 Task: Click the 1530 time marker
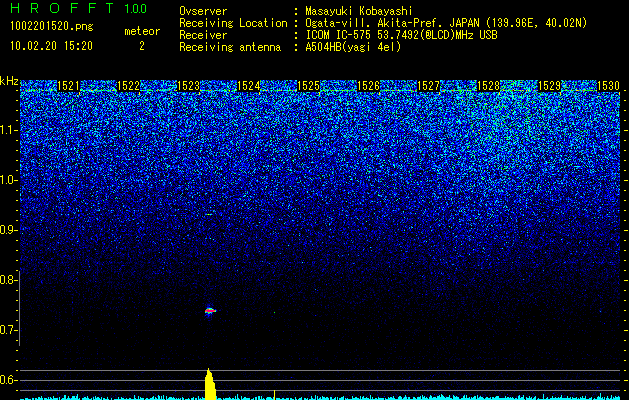[609, 85]
